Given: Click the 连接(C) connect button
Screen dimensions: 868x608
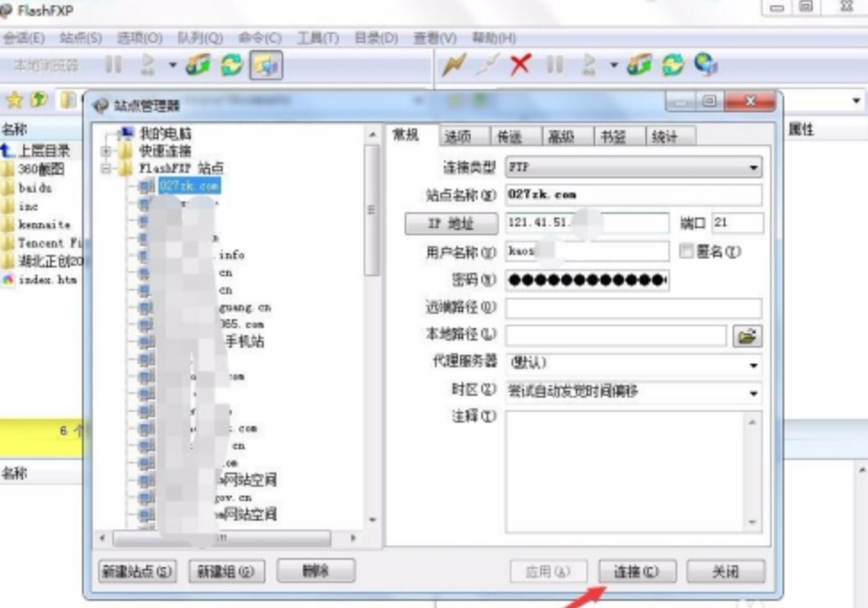Looking at the screenshot, I should pyautogui.click(x=636, y=571).
